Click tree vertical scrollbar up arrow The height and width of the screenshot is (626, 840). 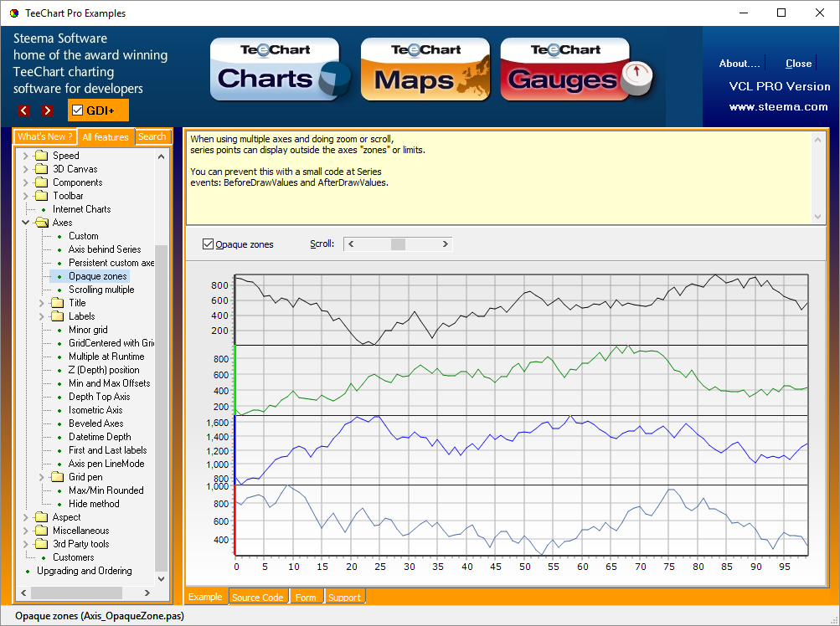(x=162, y=156)
